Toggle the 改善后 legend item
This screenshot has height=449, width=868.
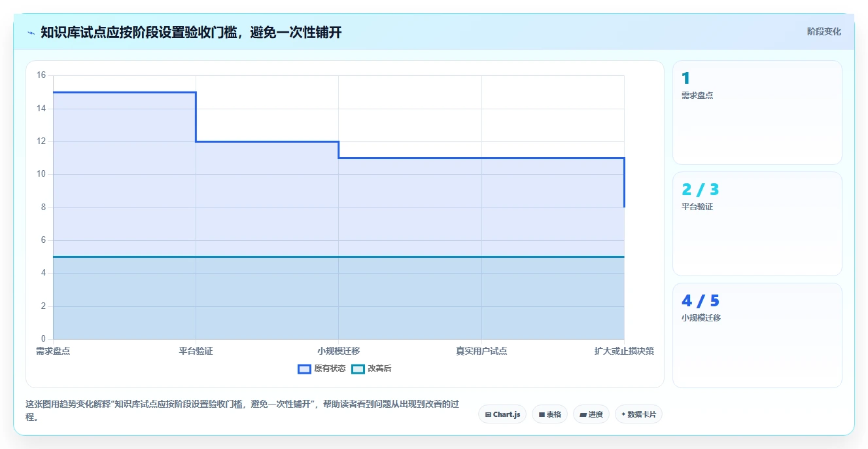pyautogui.click(x=372, y=368)
